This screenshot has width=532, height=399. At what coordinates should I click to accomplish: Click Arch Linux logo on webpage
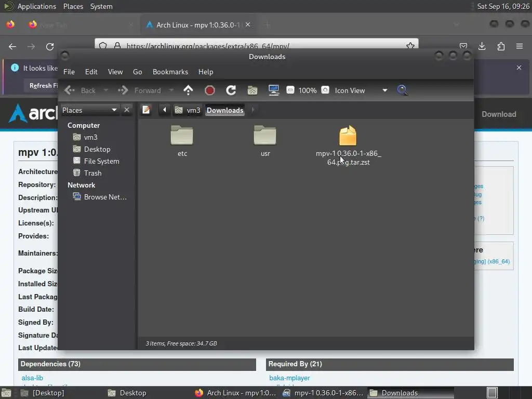coord(32,113)
